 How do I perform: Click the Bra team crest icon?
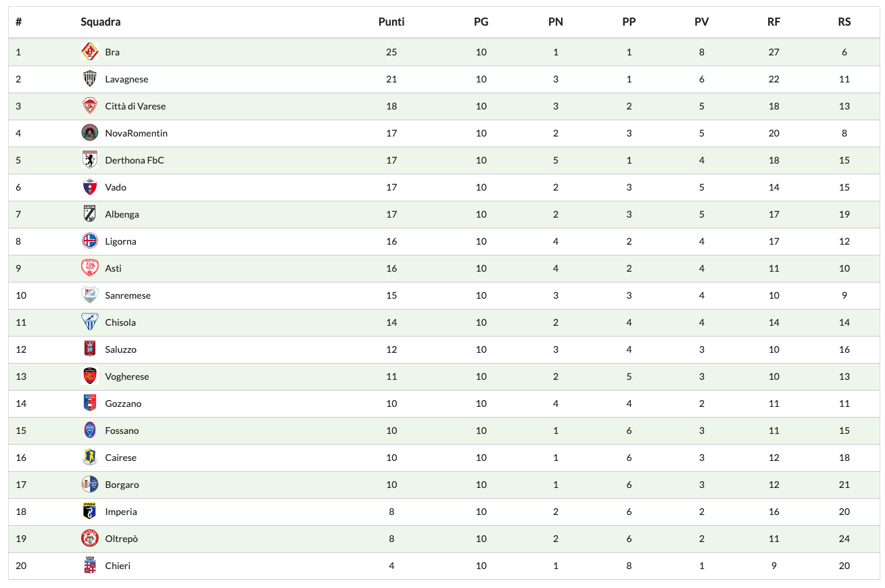tap(90, 52)
